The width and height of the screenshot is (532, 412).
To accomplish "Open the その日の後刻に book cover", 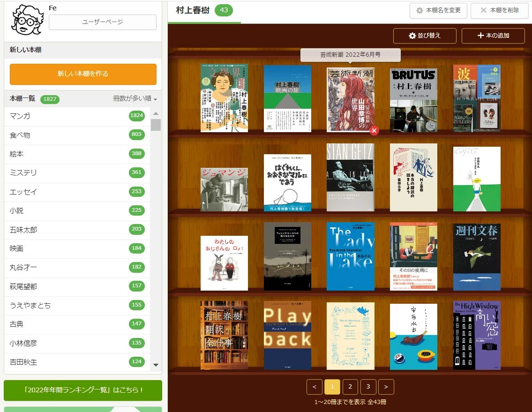I will [x=413, y=256].
